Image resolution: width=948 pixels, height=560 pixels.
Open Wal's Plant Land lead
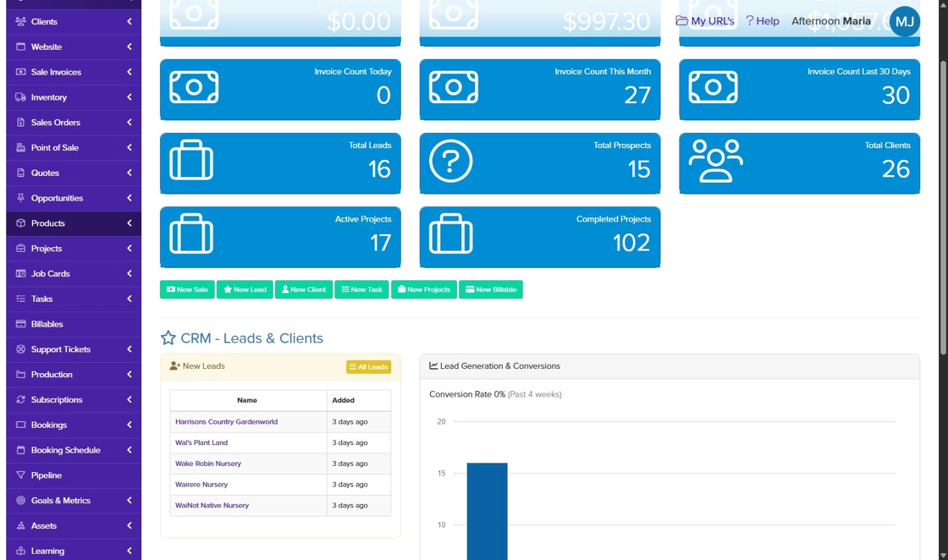201,442
